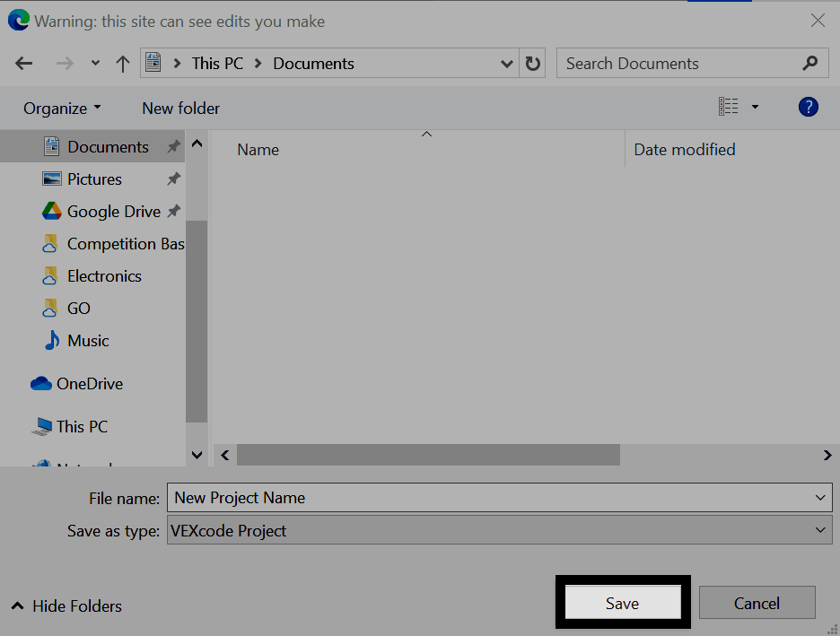
Task: Refresh the Documents folder view
Action: [532, 63]
